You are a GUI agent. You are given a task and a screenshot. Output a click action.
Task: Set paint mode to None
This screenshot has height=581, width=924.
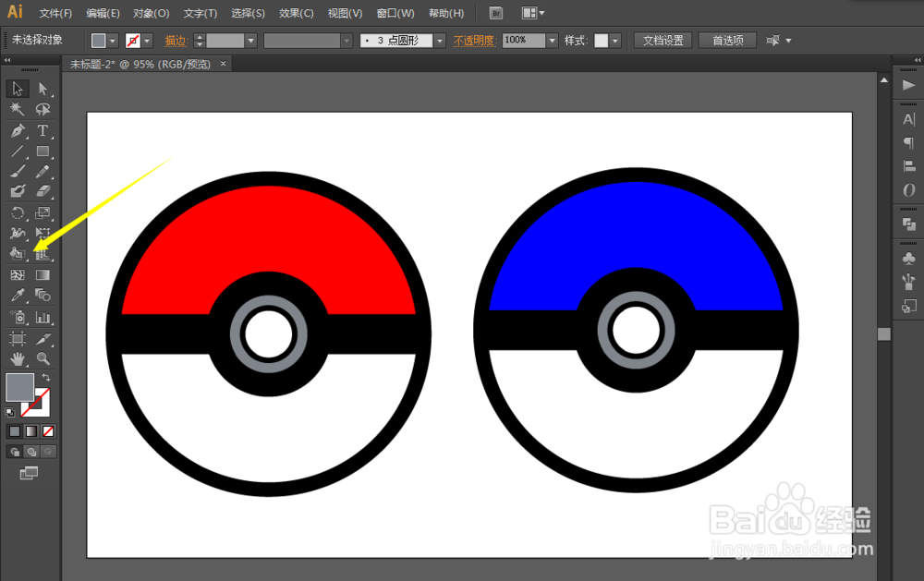48,431
